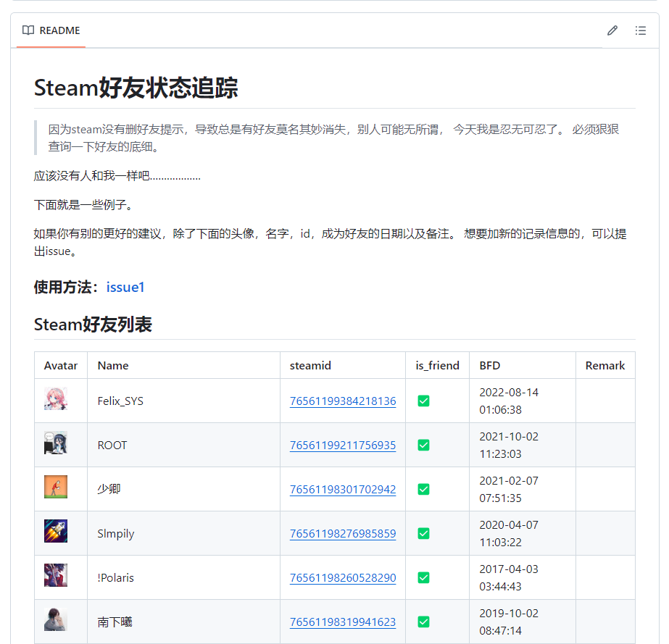The height and width of the screenshot is (644, 669).
Task: Click the edit README pencil icon
Action: tap(612, 30)
